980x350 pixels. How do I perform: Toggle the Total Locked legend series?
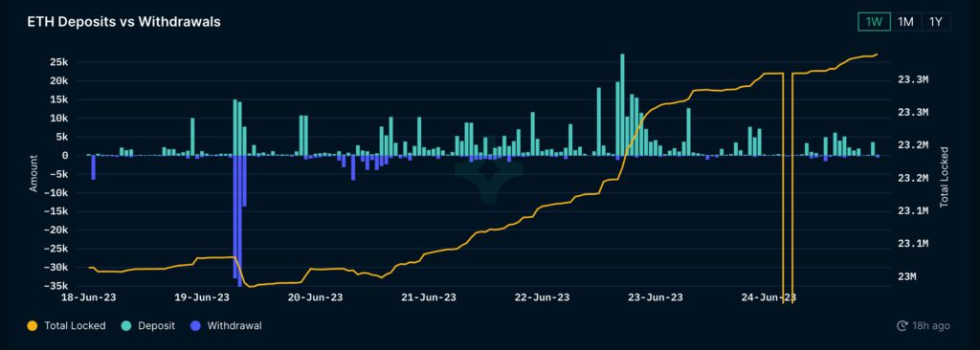(x=67, y=326)
